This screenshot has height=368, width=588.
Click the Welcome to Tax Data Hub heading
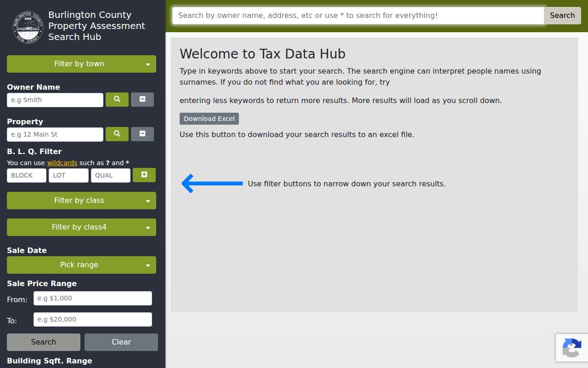click(x=262, y=54)
